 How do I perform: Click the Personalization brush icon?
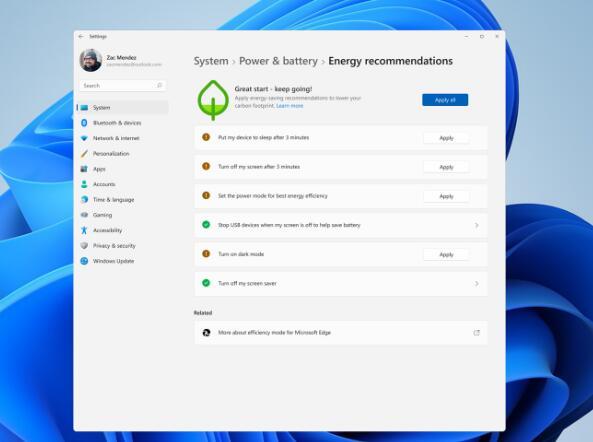tap(84, 154)
